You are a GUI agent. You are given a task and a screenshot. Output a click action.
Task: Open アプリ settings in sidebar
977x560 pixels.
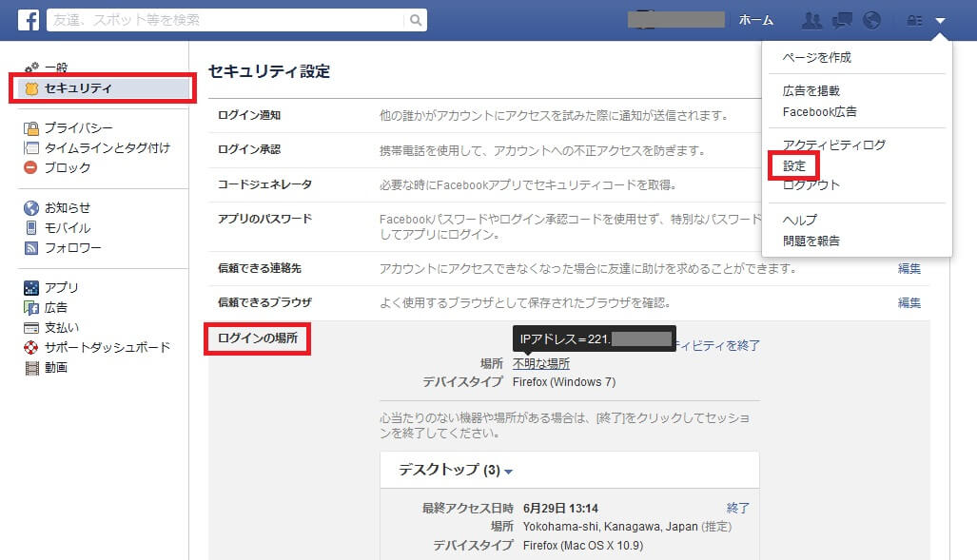point(61,288)
